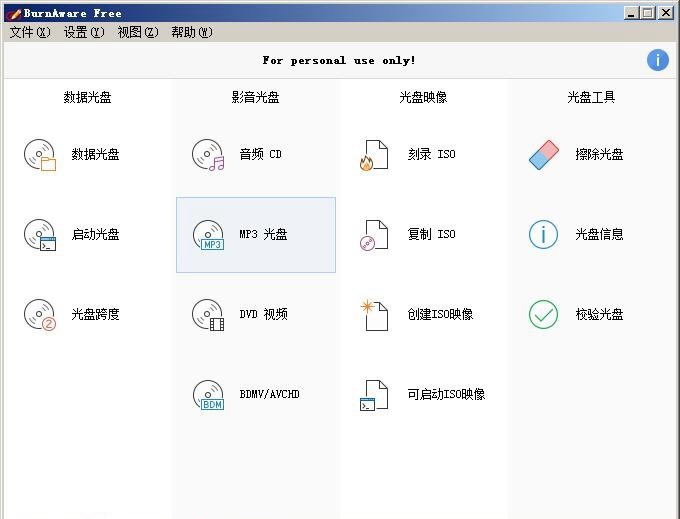Click the 'For personal use only!' text

coord(339,60)
